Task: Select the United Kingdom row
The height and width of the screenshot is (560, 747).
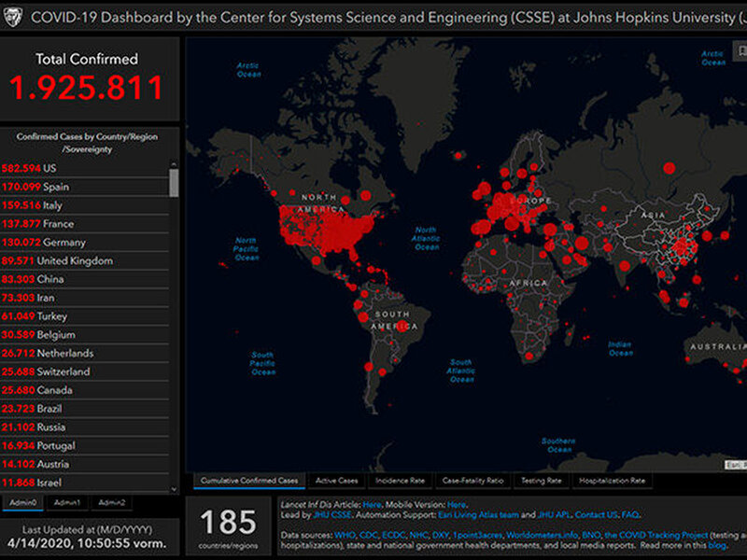Action: pos(85,261)
